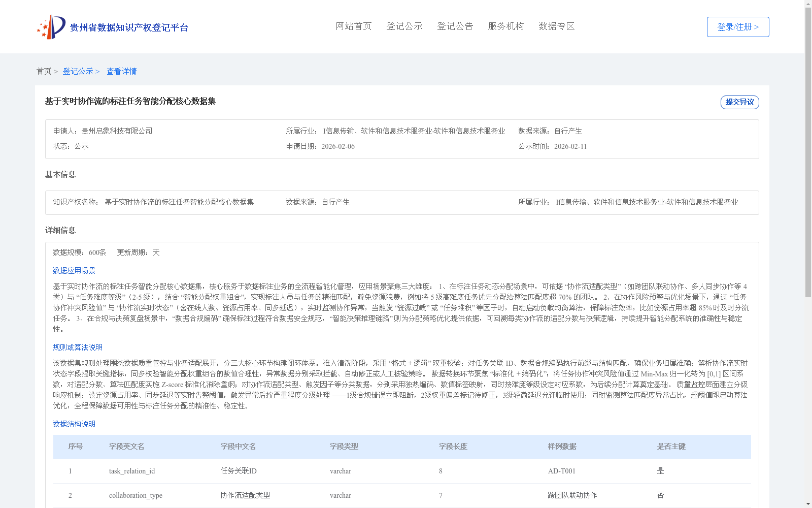Screen dimensions: 812x508
Task: Click the task_relation_id cell
Action: point(132,471)
